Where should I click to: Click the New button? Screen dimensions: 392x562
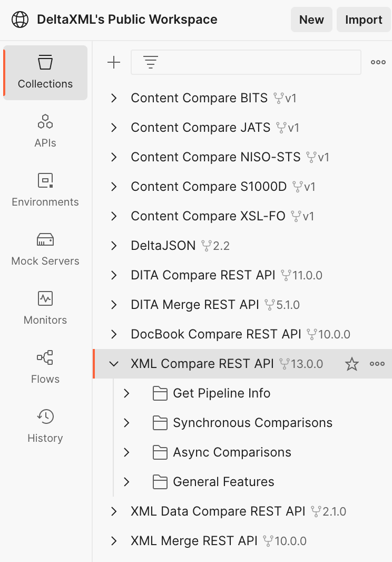pos(311,20)
